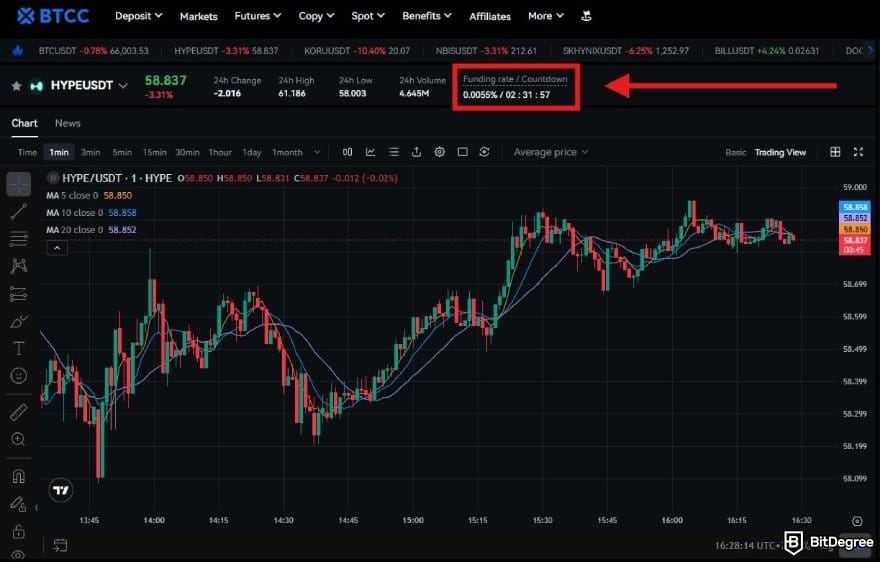Select the Time chart mode
Screen dimensions: 880x562
27,152
